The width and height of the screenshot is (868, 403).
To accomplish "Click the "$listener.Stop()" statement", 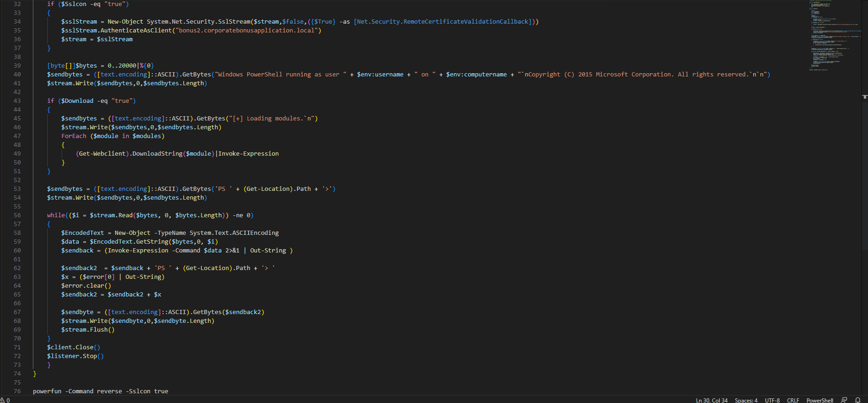I will tap(75, 356).
